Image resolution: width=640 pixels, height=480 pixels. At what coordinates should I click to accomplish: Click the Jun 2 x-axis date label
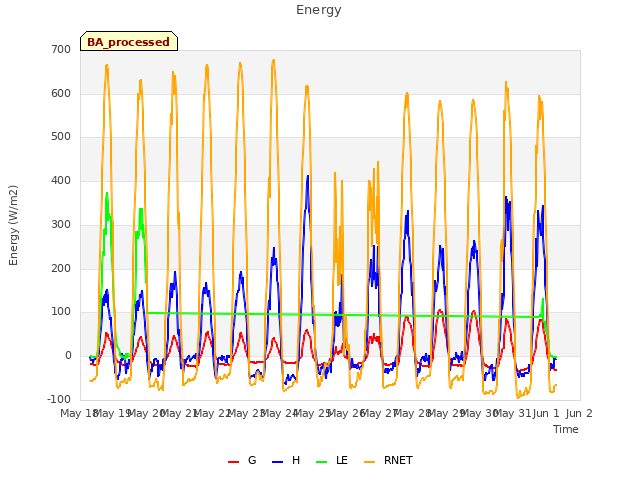point(579,413)
